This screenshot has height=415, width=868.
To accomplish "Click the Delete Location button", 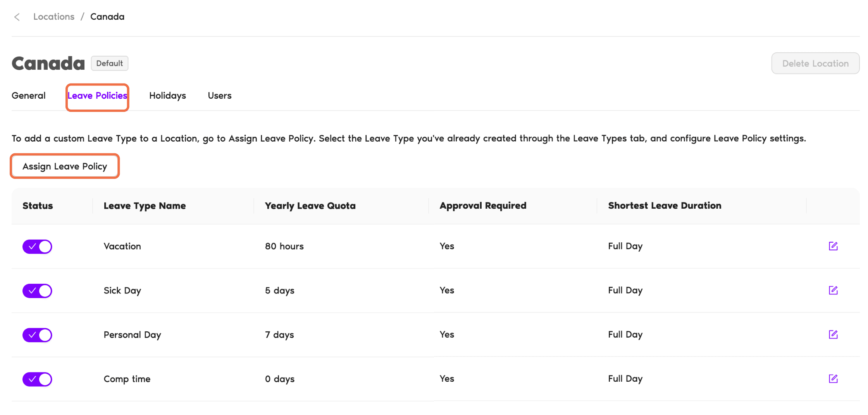I will pyautogui.click(x=815, y=63).
